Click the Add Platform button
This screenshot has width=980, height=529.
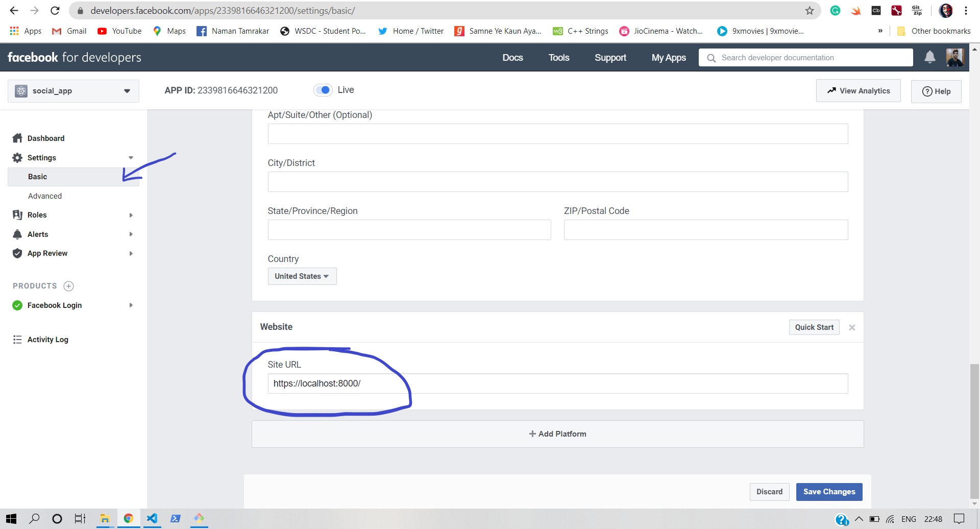click(x=557, y=434)
